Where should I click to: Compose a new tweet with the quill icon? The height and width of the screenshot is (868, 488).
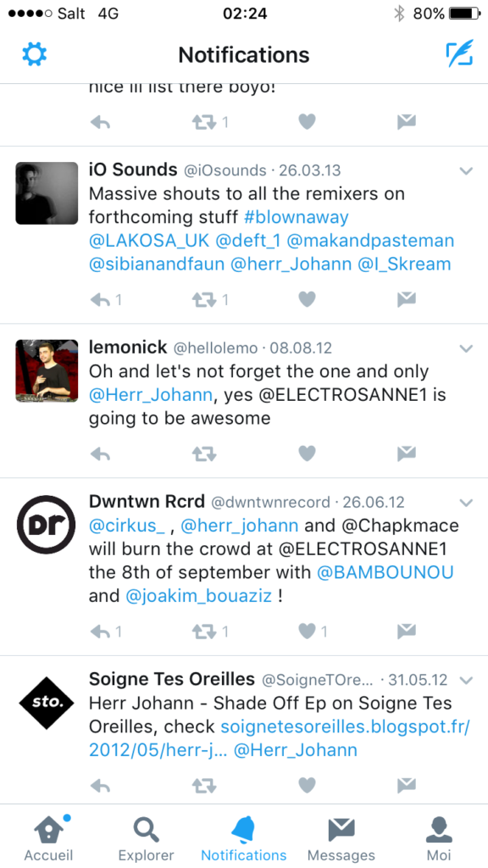point(460,53)
